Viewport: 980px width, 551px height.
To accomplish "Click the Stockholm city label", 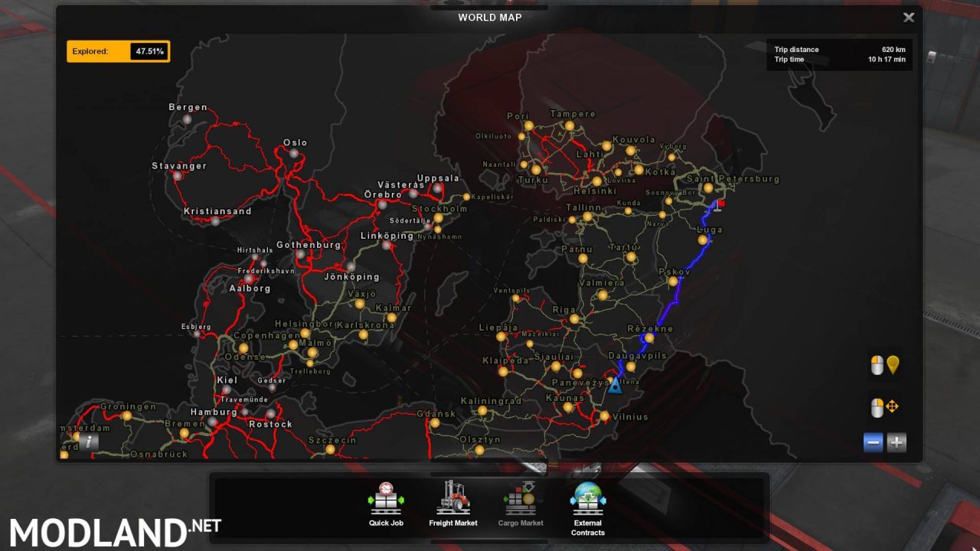I will (439, 209).
